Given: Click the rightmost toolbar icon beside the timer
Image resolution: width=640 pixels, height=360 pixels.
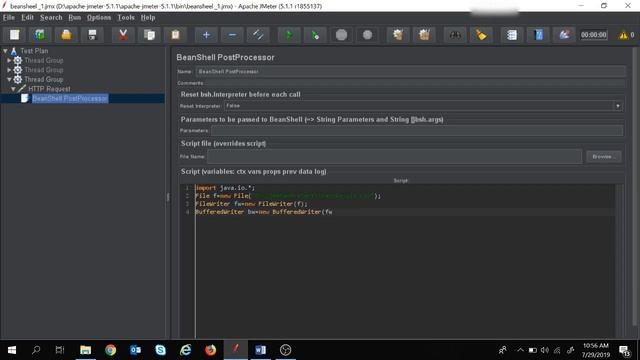Looking at the screenshot, I should pyautogui.click(x=564, y=35).
